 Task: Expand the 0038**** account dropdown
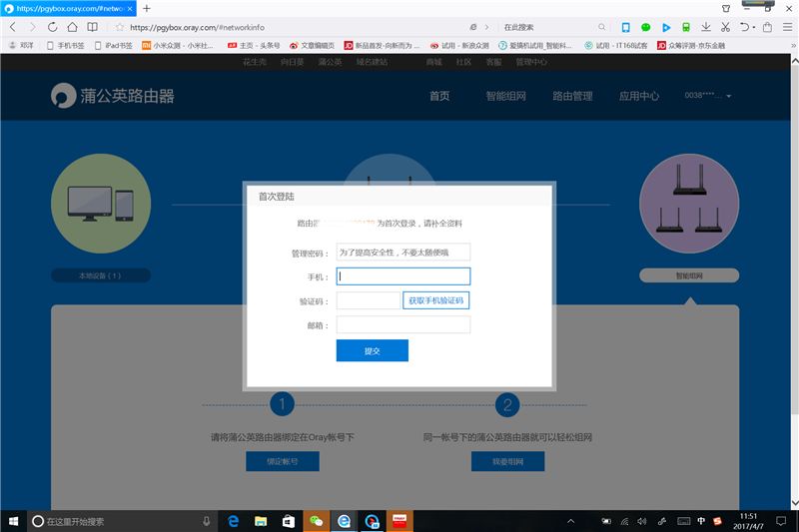[x=708, y=96]
